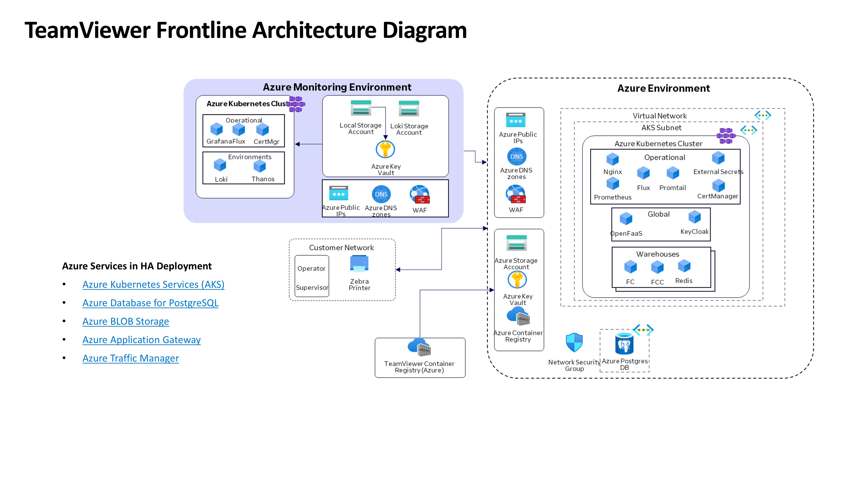
Task: Click the Azure Container Registry icon in Azure Environment
Action: pos(518,317)
